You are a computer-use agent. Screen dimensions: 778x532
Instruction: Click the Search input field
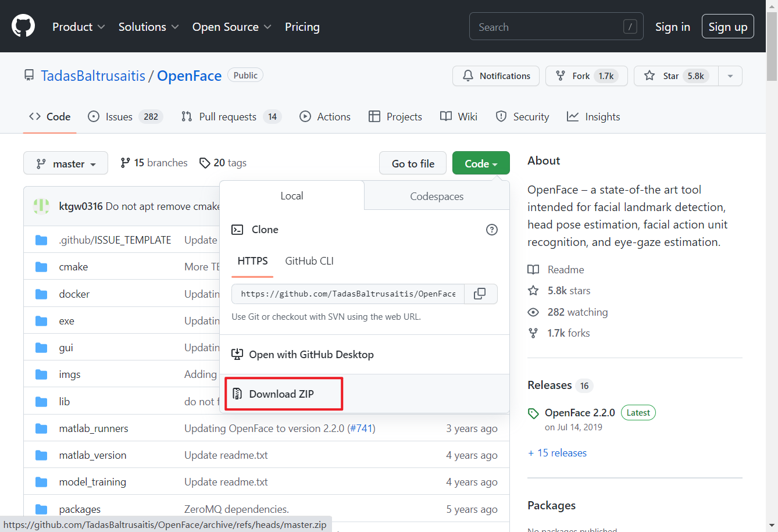(556, 26)
